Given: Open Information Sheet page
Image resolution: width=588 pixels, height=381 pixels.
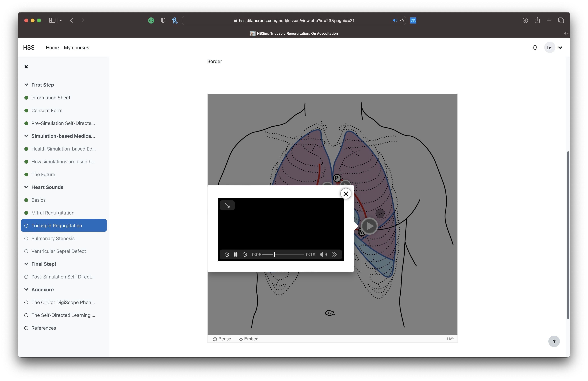Looking at the screenshot, I should point(51,98).
